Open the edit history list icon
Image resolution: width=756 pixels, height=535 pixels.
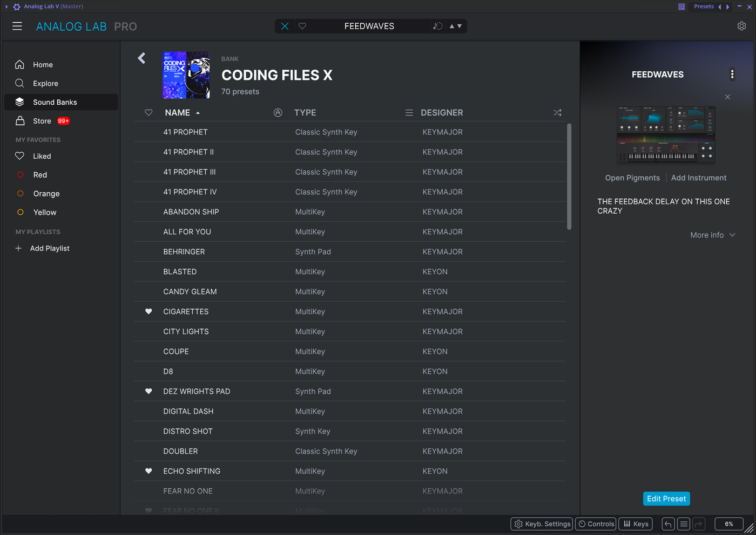[x=684, y=524]
